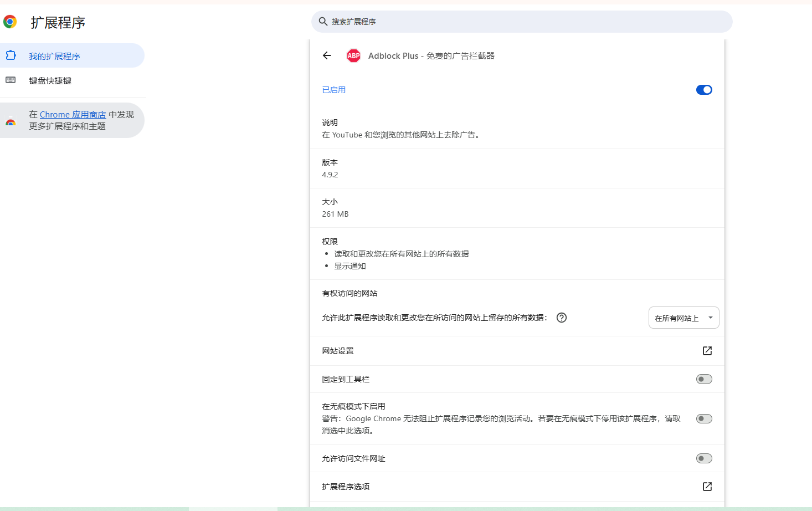This screenshot has width=812, height=511.
Task: Click the 网站设置 row label
Action: [x=338, y=351]
